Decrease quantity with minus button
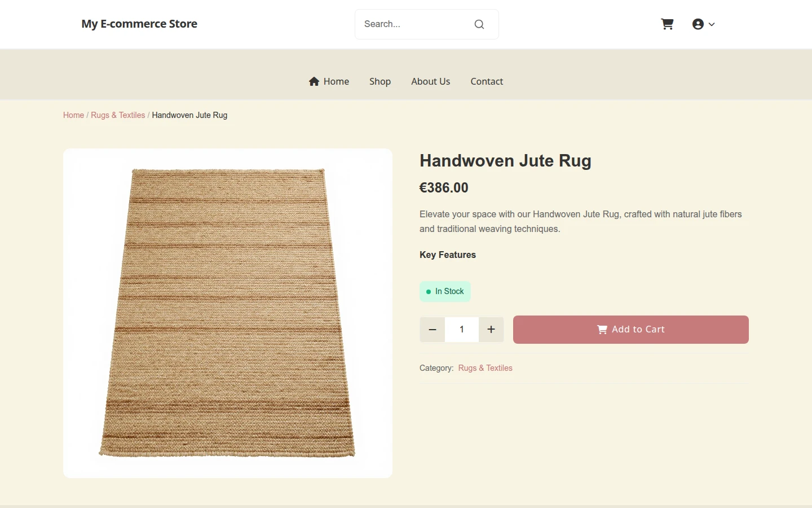812x508 pixels. (433, 330)
